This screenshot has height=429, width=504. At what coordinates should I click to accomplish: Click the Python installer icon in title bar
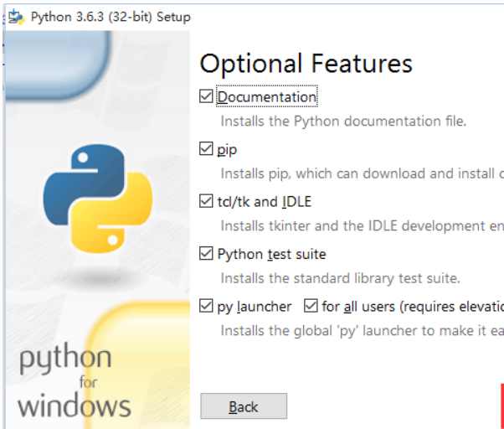coord(15,17)
